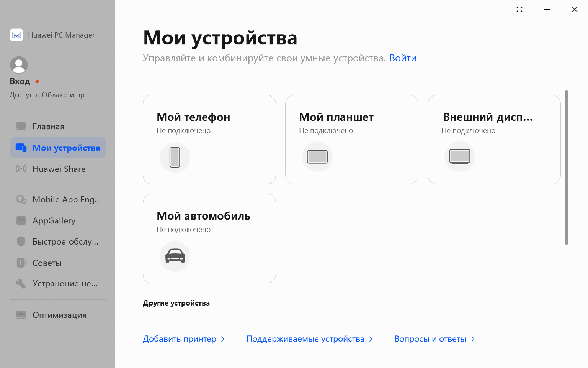This screenshot has height=368, width=588.
Task: Click the Вход account label
Action: coord(20,81)
